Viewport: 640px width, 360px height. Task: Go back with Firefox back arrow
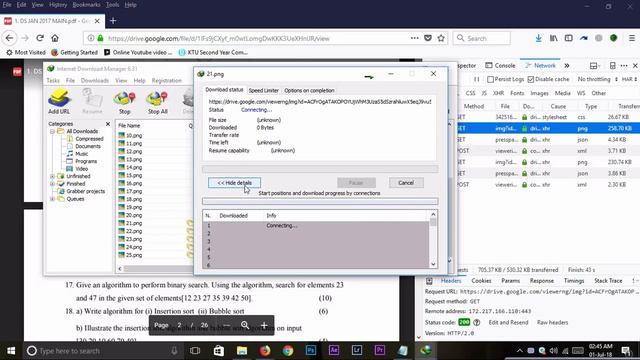(9, 38)
